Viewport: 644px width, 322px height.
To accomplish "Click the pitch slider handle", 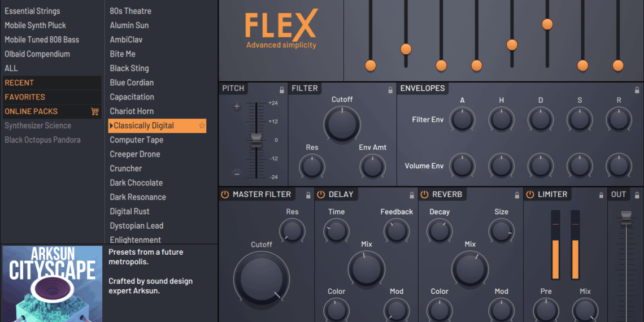I will pos(256,141).
